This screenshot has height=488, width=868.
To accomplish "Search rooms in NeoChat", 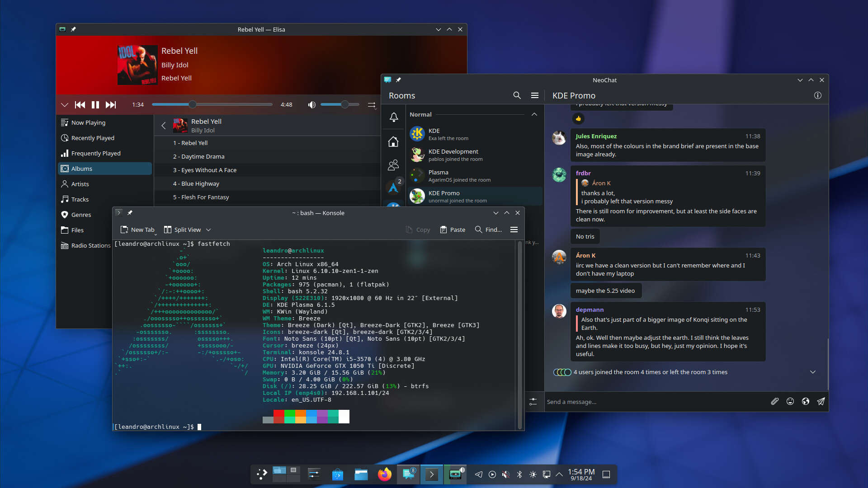I will 517,95.
